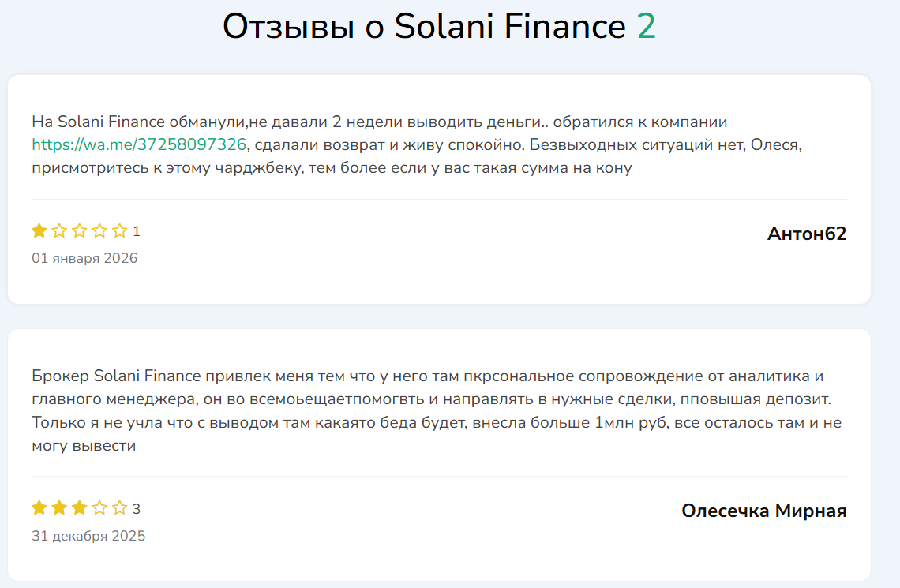Viewport: 900px width, 588px height.
Task: Click the fifth star in Антон62's rating
Action: coord(119,231)
